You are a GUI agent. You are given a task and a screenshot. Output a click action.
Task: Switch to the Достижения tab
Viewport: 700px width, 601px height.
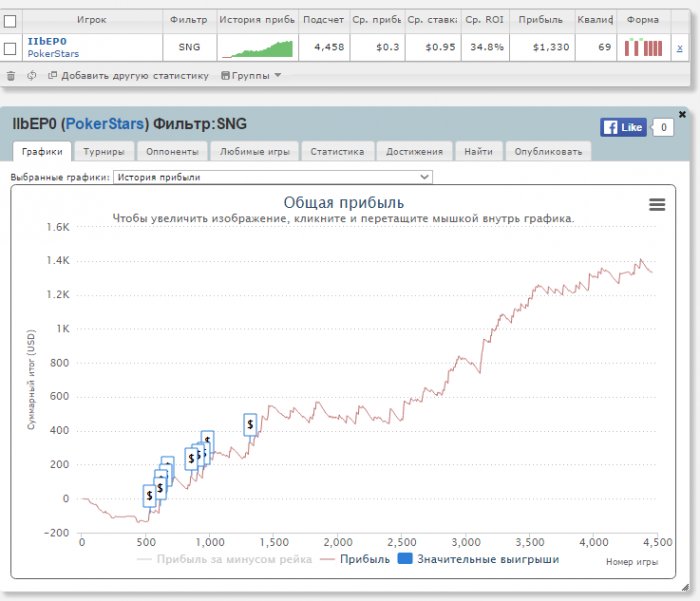(x=414, y=152)
